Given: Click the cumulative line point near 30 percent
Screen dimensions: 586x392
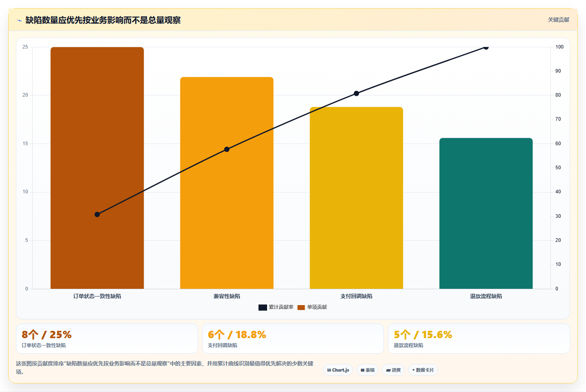Looking at the screenshot, I should (97, 215).
